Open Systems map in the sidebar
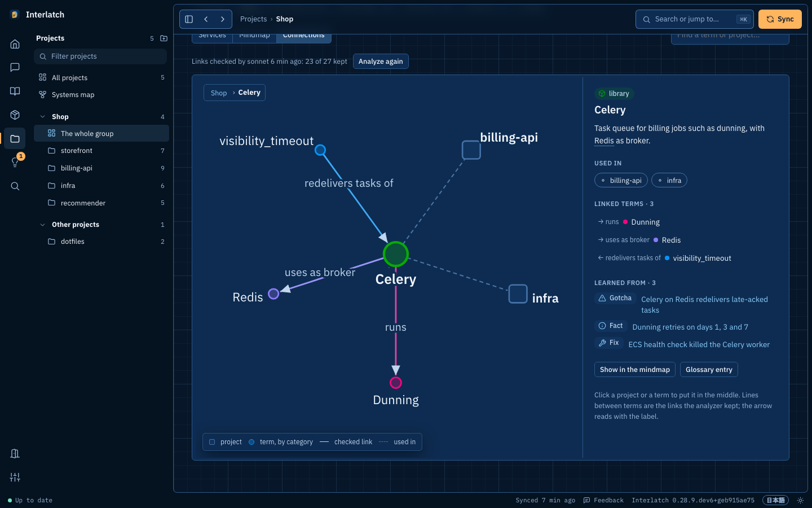This screenshot has height=508, width=812. coord(101,95)
